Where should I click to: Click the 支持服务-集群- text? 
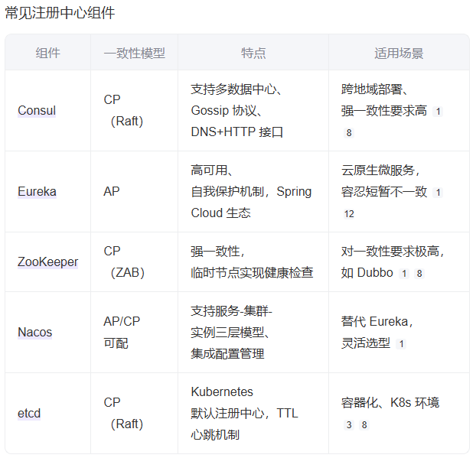[232, 311]
